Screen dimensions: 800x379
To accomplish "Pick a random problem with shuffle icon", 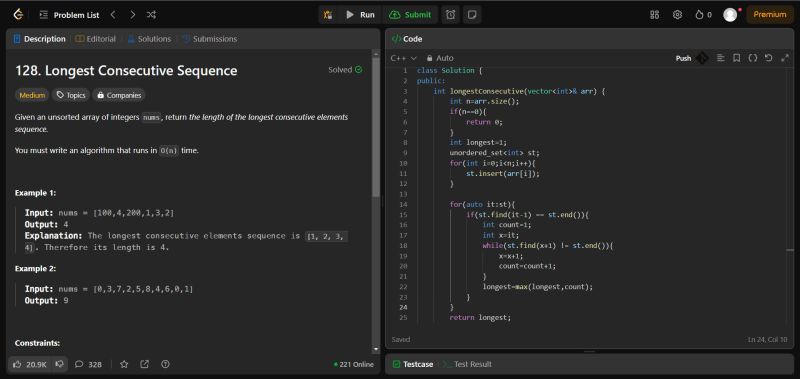I will pos(151,15).
